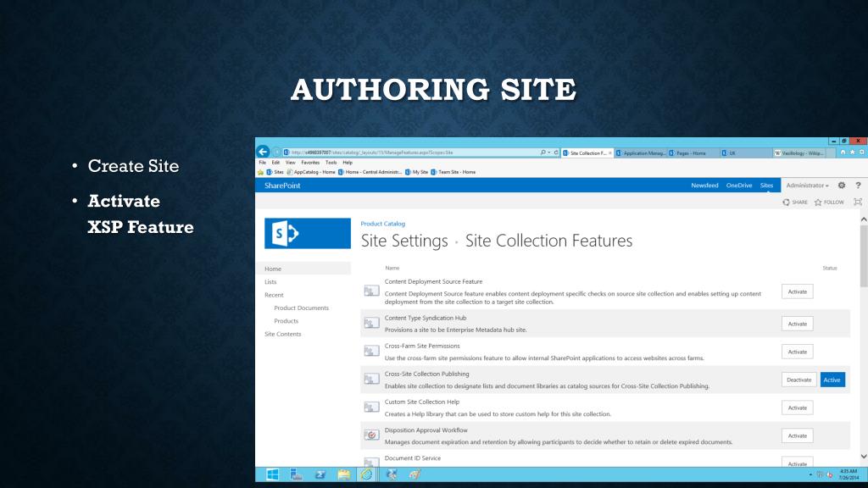Open the My Site favorite link
The width and height of the screenshot is (868, 488).
pos(416,172)
